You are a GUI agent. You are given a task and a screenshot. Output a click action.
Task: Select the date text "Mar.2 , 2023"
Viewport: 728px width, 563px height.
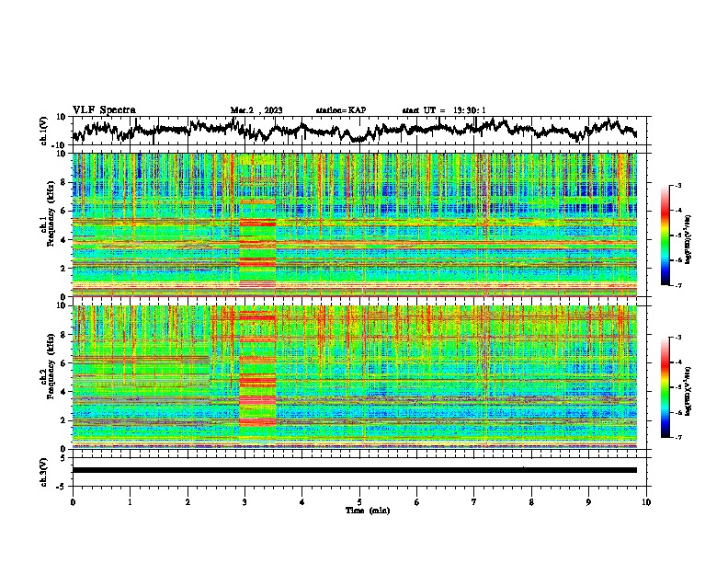click(x=256, y=110)
